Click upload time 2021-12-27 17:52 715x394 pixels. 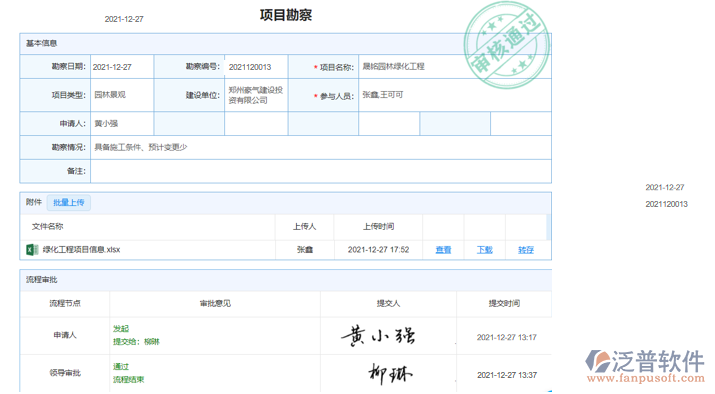[x=378, y=250]
